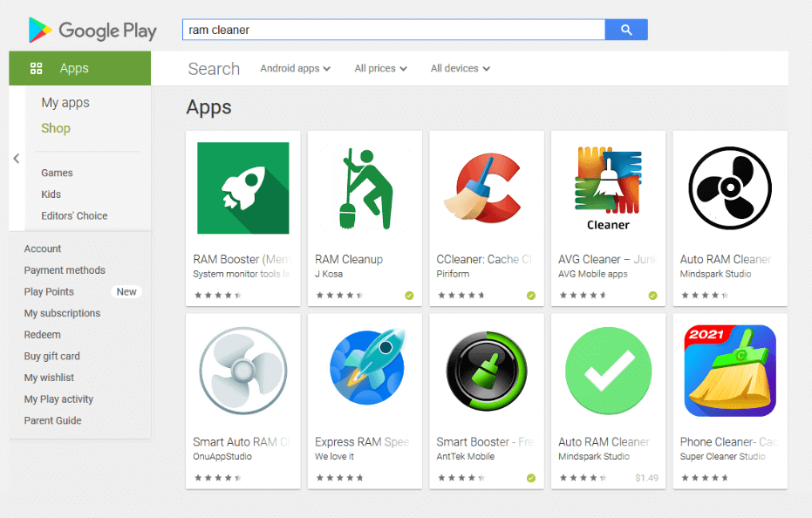This screenshot has width=812, height=518.
Task: Open green checkmark Auto RAM Cleaner icon
Action: pos(608,371)
